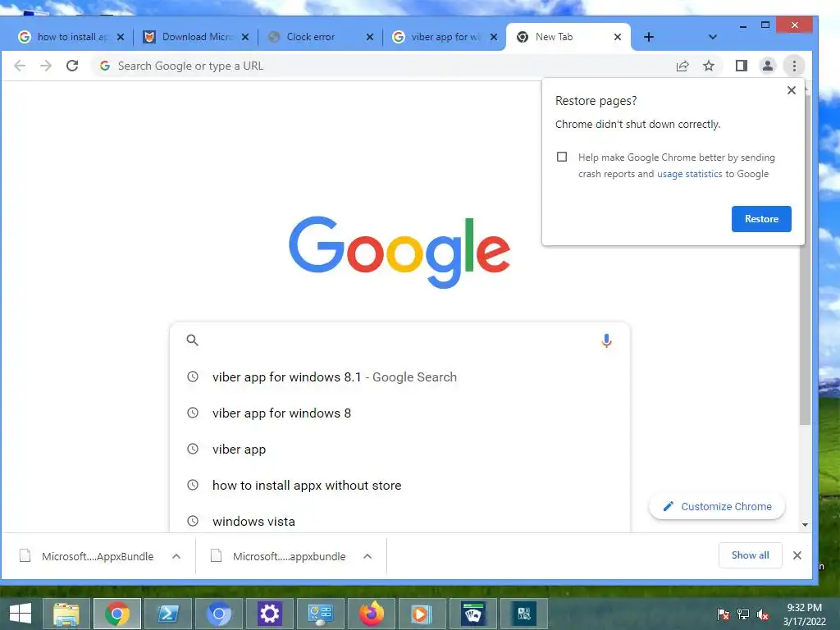Click the Customize Chrome button

[x=717, y=506]
